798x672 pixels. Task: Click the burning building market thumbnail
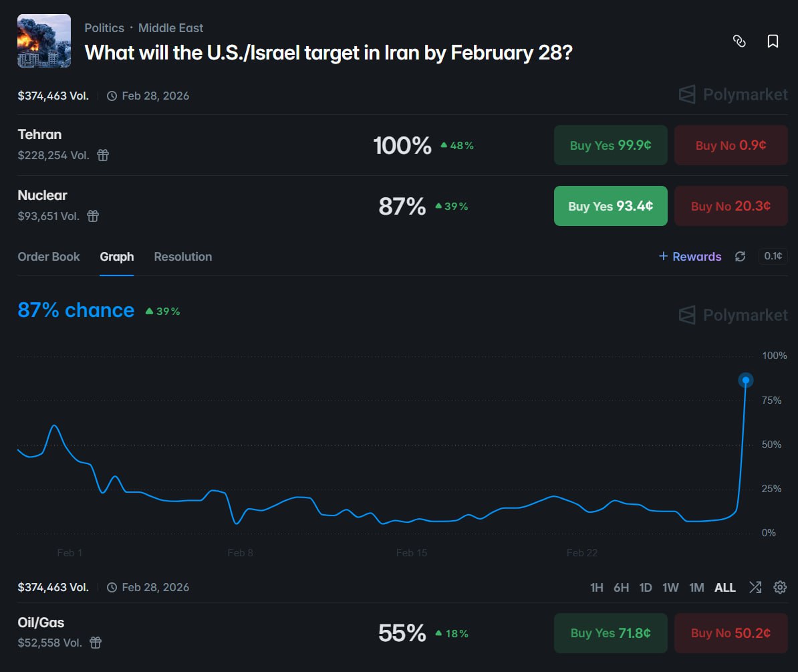coord(43,41)
